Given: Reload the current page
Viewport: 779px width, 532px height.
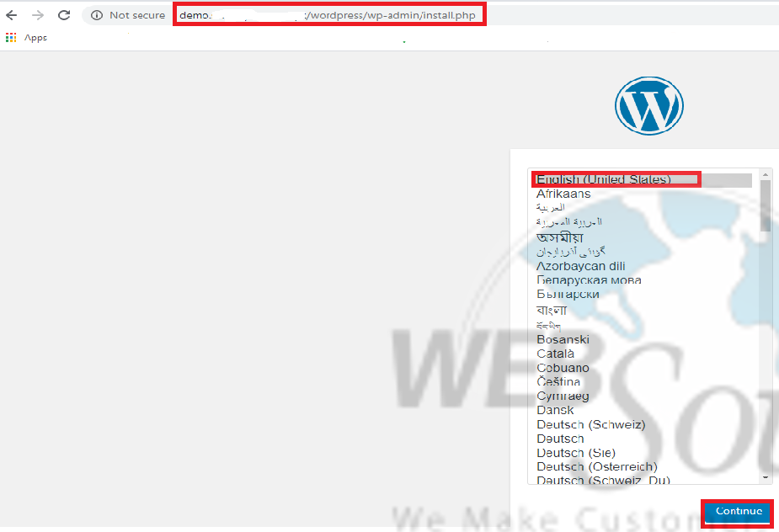Looking at the screenshot, I should coord(64,15).
